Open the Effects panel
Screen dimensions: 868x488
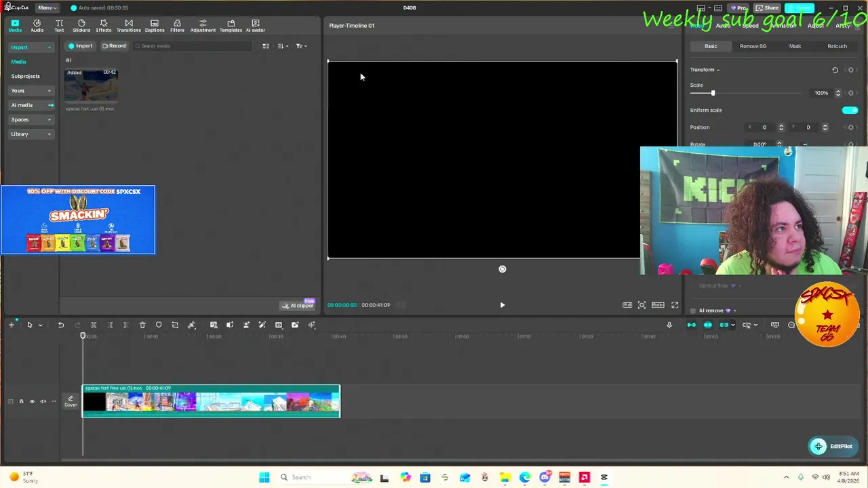click(x=104, y=26)
